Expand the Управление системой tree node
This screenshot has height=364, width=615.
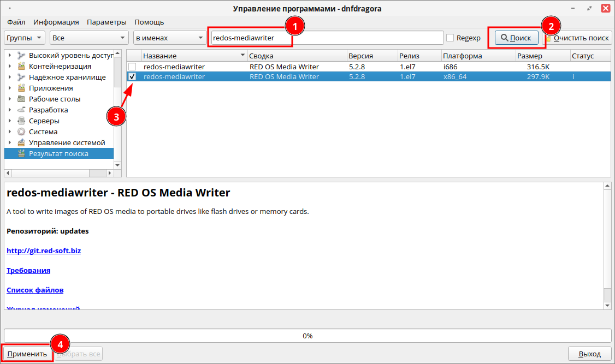point(10,143)
